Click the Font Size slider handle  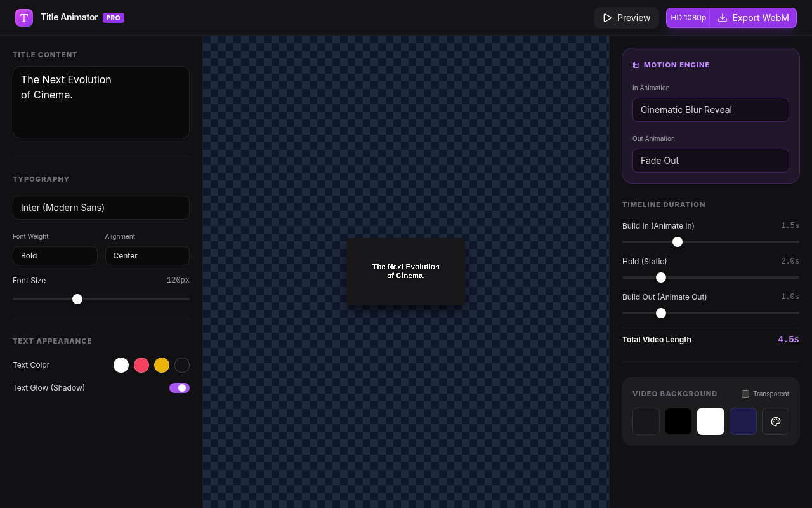tap(77, 299)
